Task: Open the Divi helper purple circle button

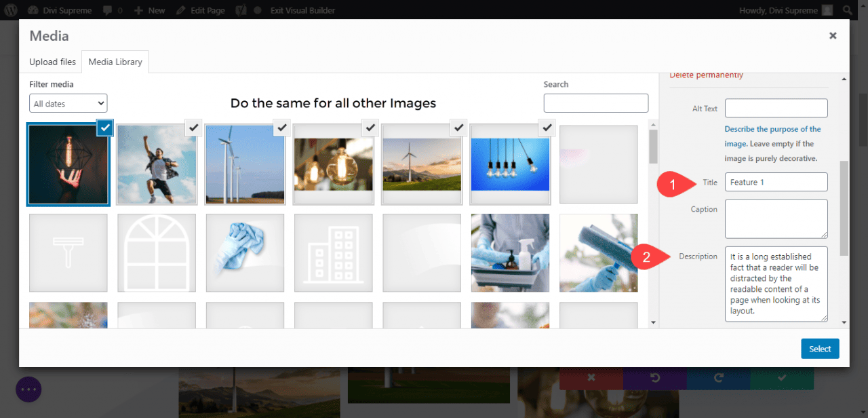Action: [28, 389]
